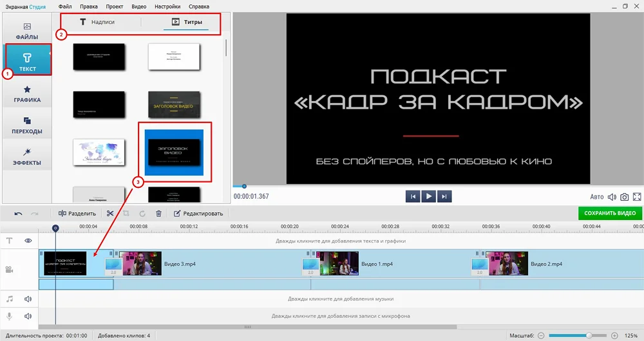Screen dimensions: 644x341
Task: Open the Графика sidebar section
Action: click(x=27, y=94)
